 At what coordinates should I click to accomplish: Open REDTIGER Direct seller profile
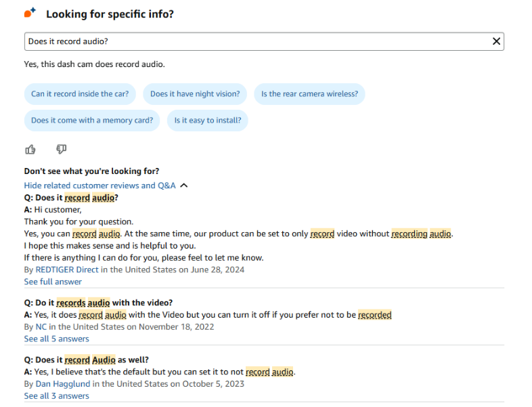click(67, 270)
